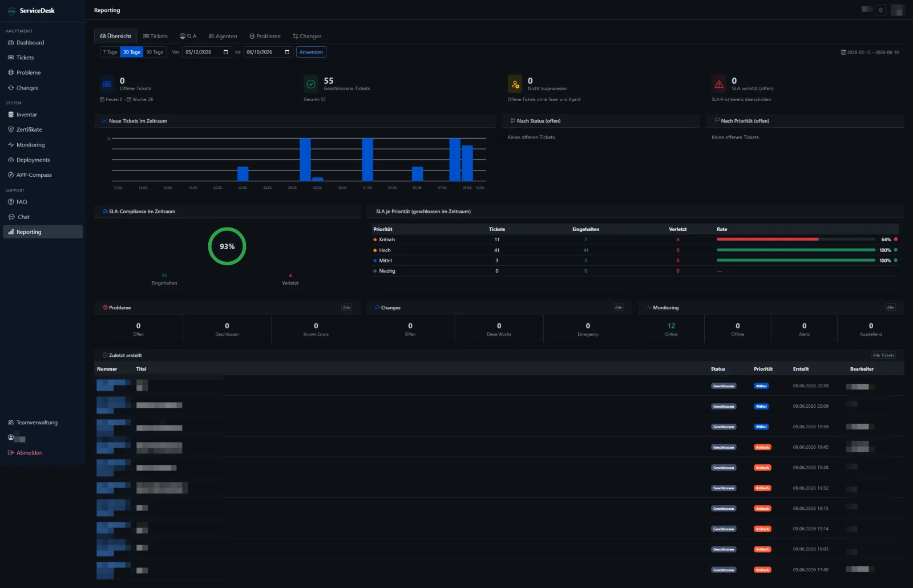Select Reporting in the sidebar
913x588 pixels.
[43, 232]
